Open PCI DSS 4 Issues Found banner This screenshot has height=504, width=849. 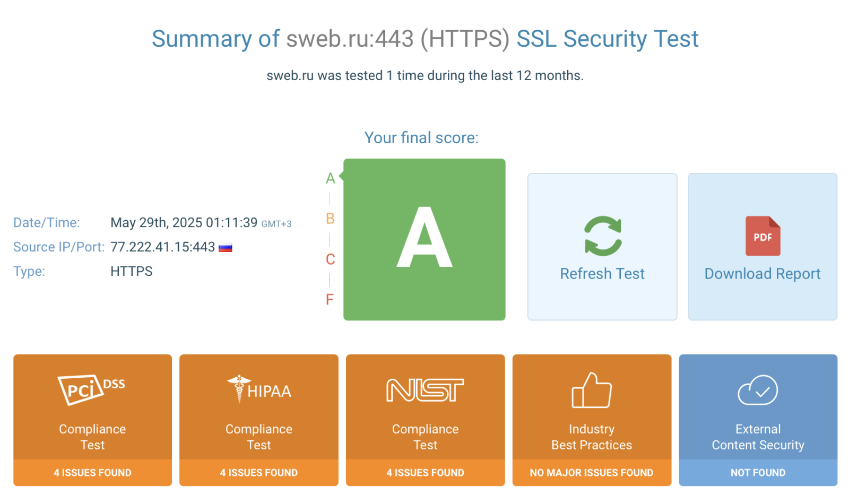point(92,473)
